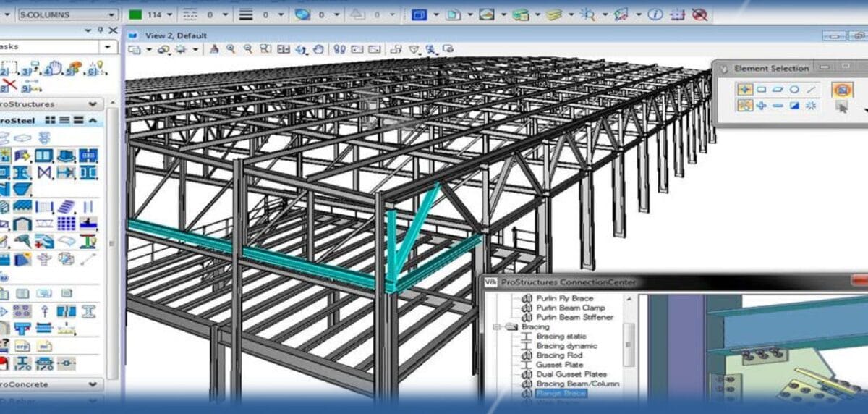Screen dimensions: 868x414
Task: Collapse the ProSteel task section
Action: tap(93, 120)
